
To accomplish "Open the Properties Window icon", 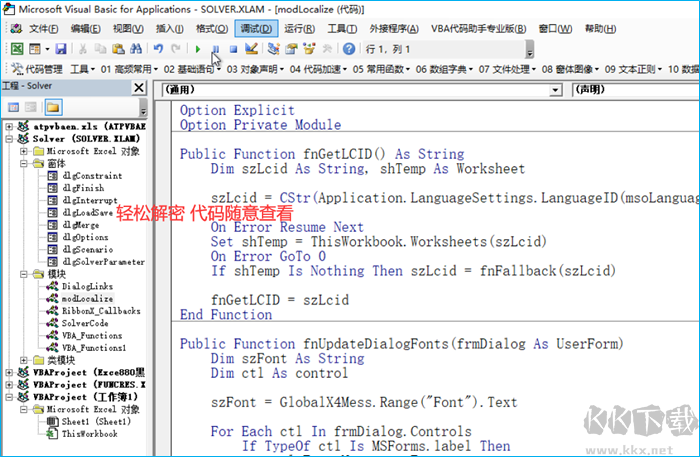I will [x=291, y=49].
